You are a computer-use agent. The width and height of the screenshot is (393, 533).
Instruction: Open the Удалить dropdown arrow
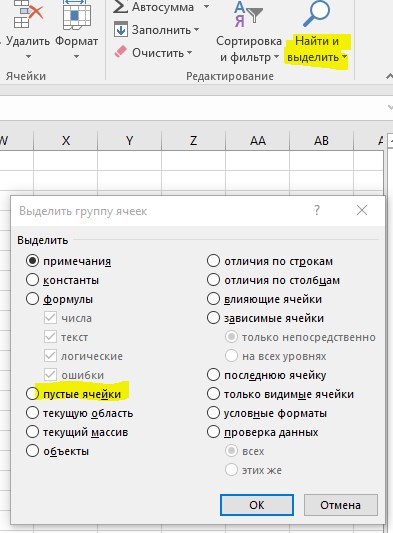tap(29, 56)
